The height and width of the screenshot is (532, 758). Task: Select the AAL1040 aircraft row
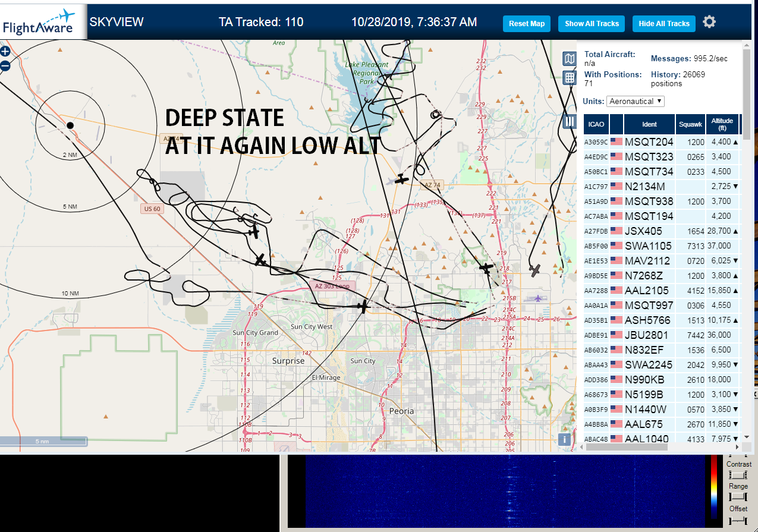pyautogui.click(x=661, y=439)
